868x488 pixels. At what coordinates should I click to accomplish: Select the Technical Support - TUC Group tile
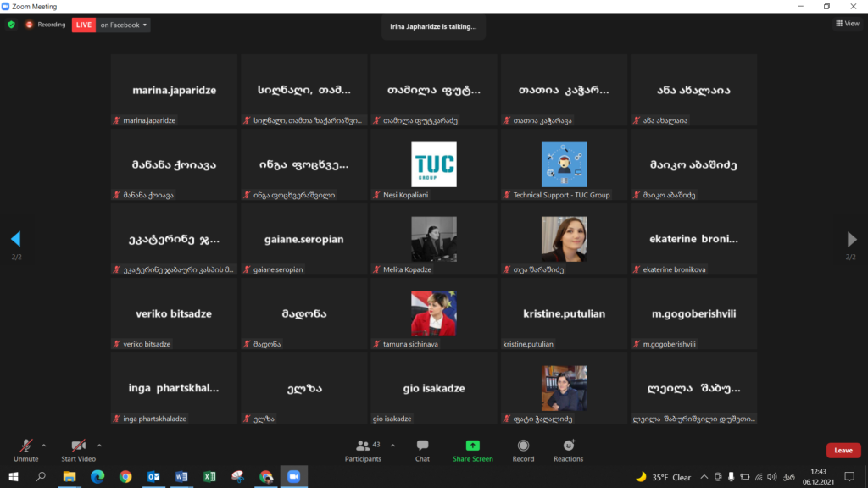click(x=564, y=164)
